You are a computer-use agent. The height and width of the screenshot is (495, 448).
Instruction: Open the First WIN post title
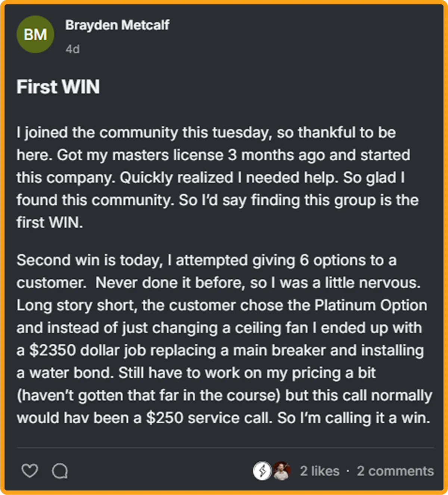coord(58,87)
